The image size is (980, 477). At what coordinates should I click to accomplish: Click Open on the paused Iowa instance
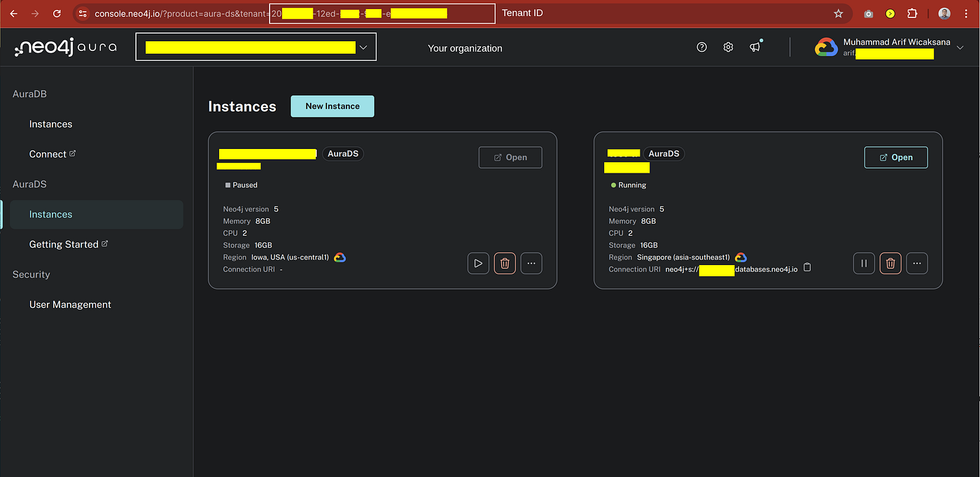pyautogui.click(x=510, y=157)
